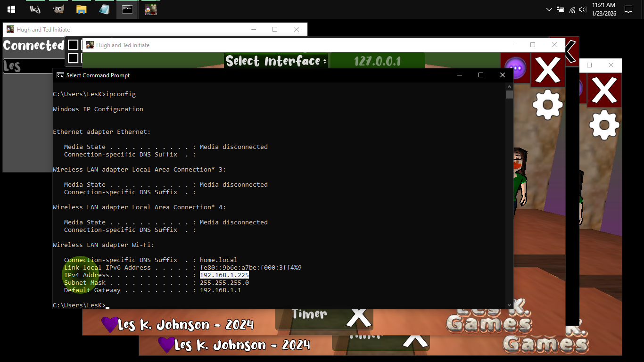Click the white gear icon in front game window
644x362 pixels.
click(547, 105)
